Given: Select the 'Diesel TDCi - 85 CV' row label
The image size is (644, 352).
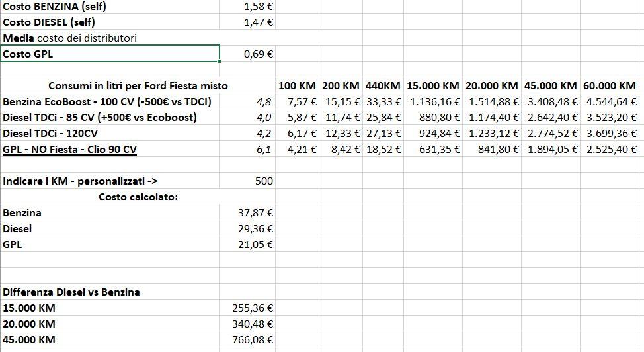Looking at the screenshot, I should coord(110,118).
